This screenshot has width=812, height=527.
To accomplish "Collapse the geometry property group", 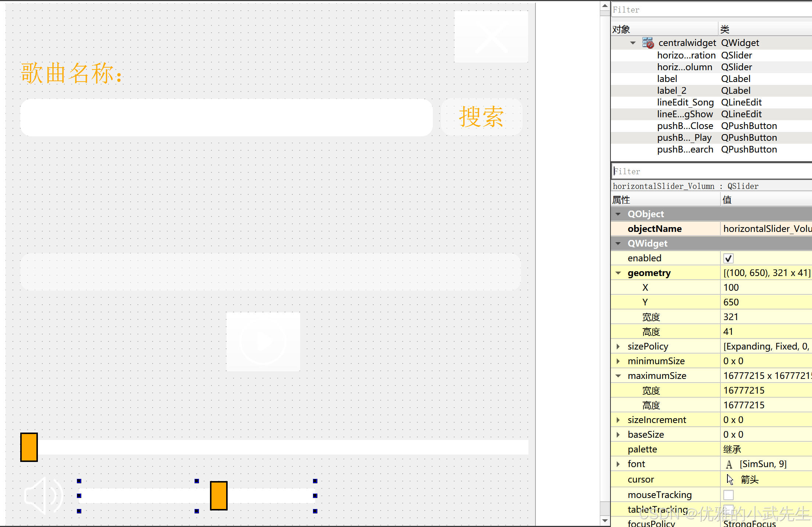I will point(618,273).
